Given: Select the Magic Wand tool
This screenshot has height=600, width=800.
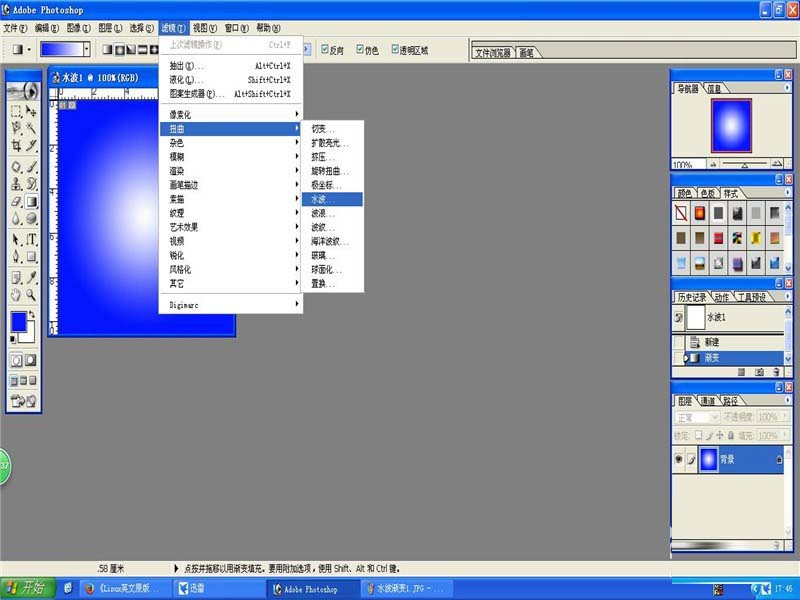Looking at the screenshot, I should [32, 128].
